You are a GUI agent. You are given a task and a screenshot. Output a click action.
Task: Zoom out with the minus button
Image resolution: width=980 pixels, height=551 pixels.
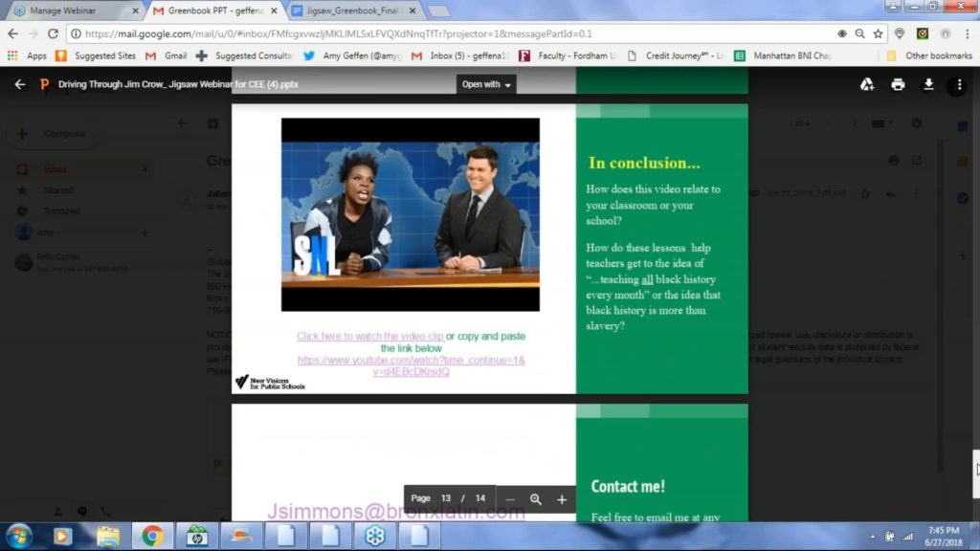pos(510,499)
